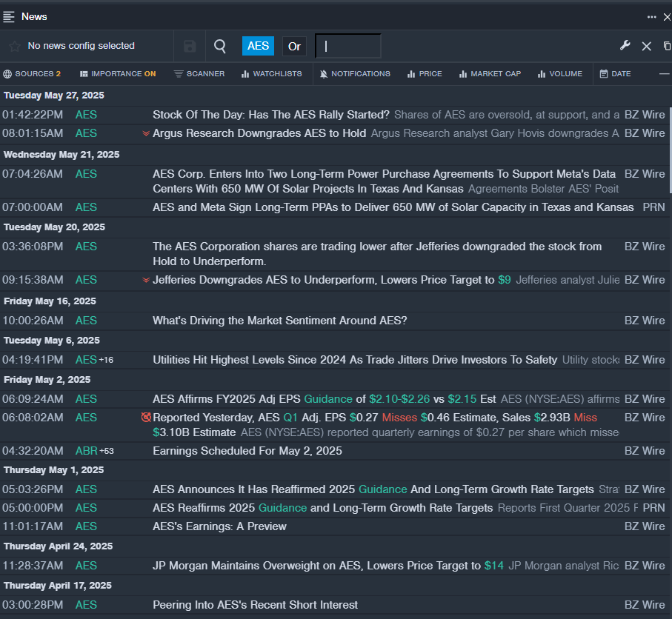This screenshot has height=619, width=672.
Task: Open AES Corp. Meta Data Centers headline
Action: (384, 181)
